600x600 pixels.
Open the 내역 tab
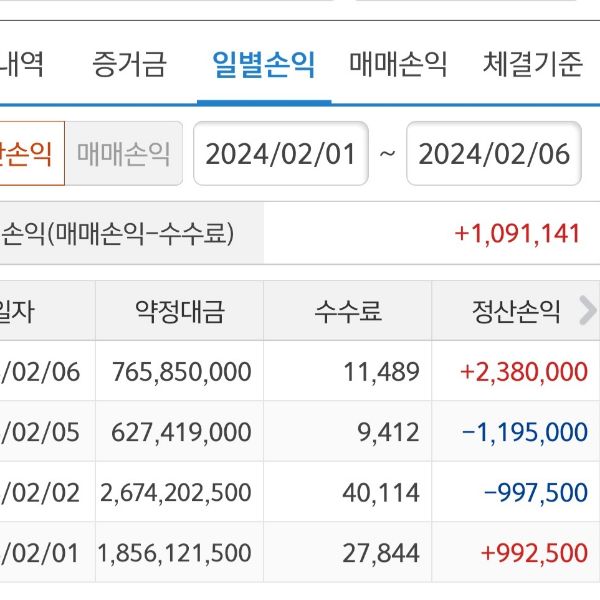[22, 66]
